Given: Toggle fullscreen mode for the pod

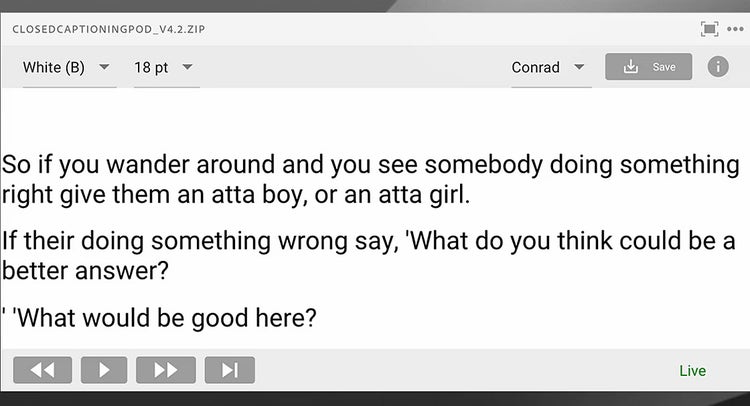Looking at the screenshot, I should pyautogui.click(x=710, y=28).
